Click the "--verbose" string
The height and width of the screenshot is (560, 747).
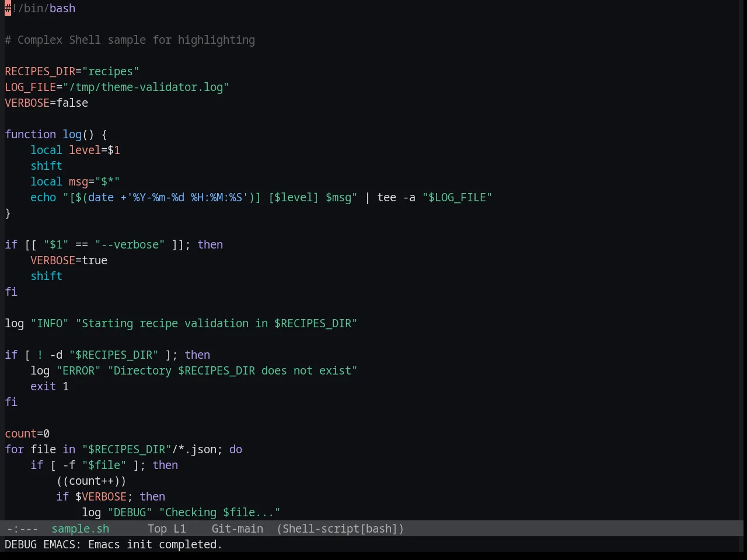click(x=130, y=244)
